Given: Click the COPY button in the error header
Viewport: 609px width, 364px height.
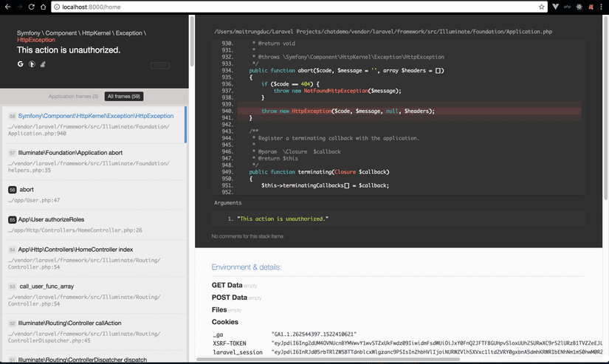Looking at the screenshot, I should click(x=160, y=65).
